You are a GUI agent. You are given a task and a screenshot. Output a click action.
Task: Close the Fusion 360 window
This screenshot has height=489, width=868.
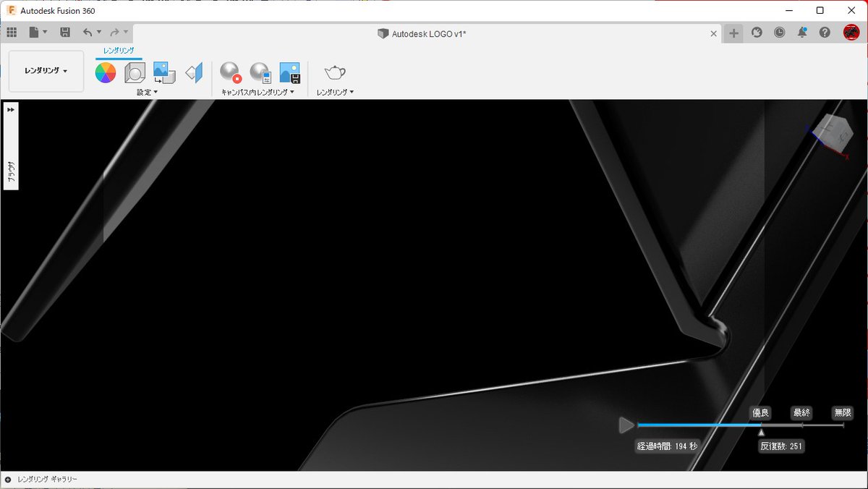[851, 10]
